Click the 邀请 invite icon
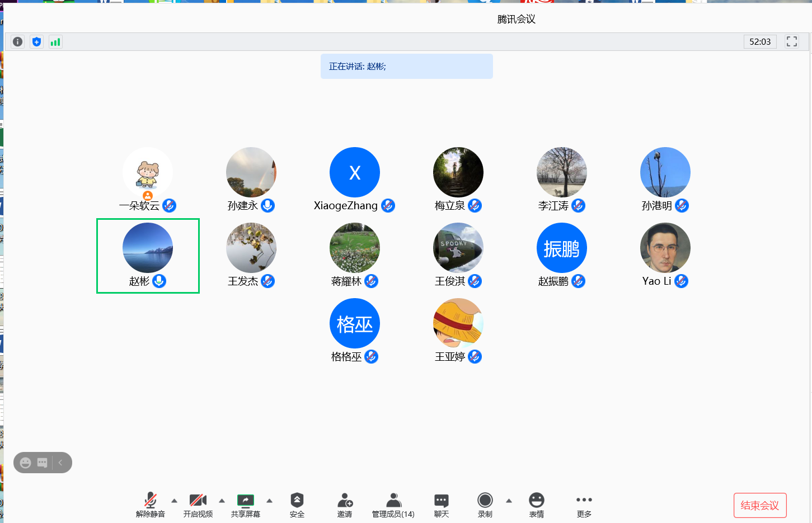812x523 pixels. 345,504
